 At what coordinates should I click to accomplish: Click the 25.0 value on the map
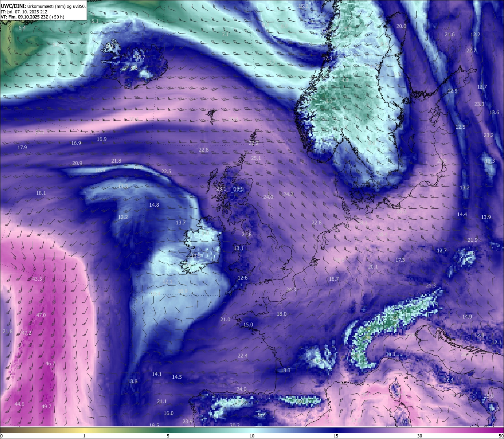pyautogui.click(x=489, y=396)
